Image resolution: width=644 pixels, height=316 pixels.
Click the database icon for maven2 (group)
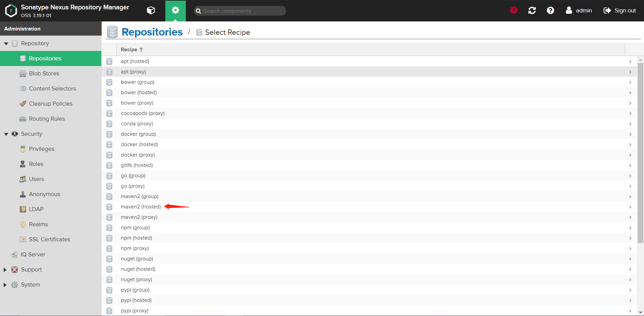[109, 196]
